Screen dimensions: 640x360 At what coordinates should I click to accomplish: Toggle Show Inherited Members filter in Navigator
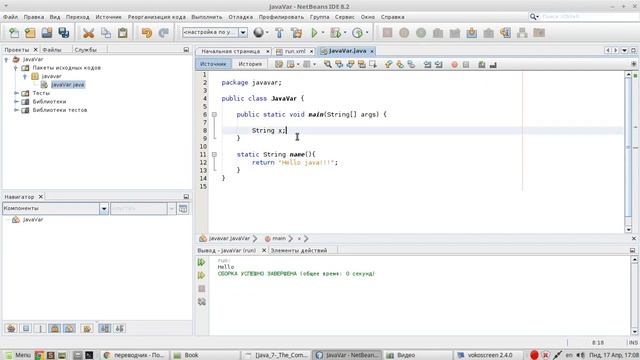11,328
